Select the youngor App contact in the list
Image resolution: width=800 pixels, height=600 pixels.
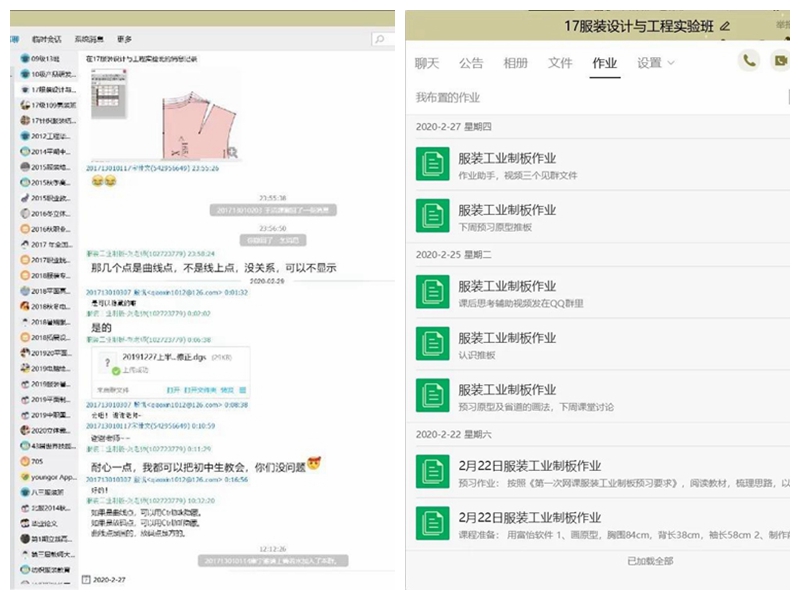click(x=47, y=477)
